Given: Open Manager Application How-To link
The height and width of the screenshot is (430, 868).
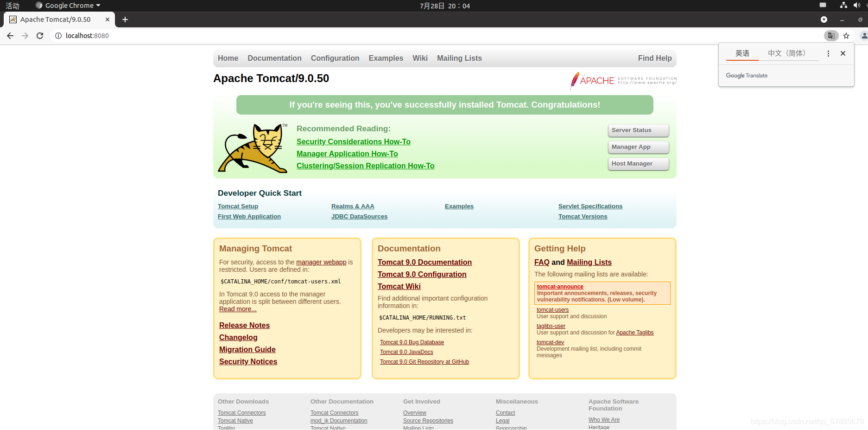Looking at the screenshot, I should (347, 154).
